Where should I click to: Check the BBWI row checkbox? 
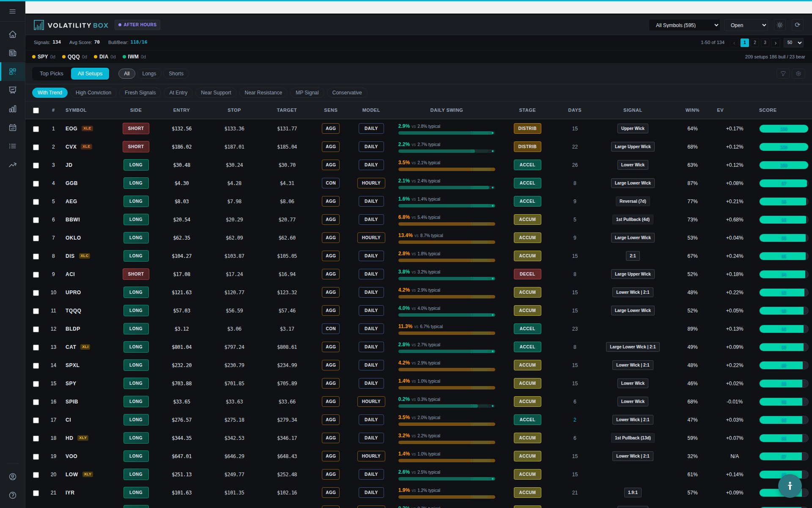[x=36, y=220]
